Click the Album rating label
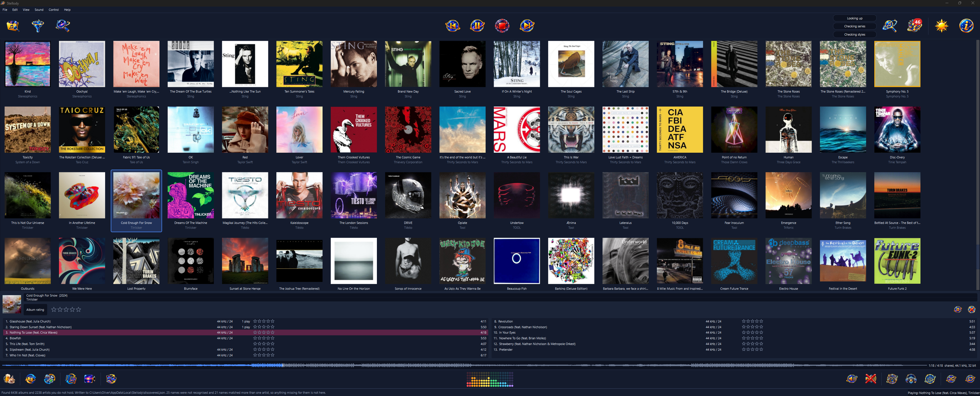 (x=35, y=310)
